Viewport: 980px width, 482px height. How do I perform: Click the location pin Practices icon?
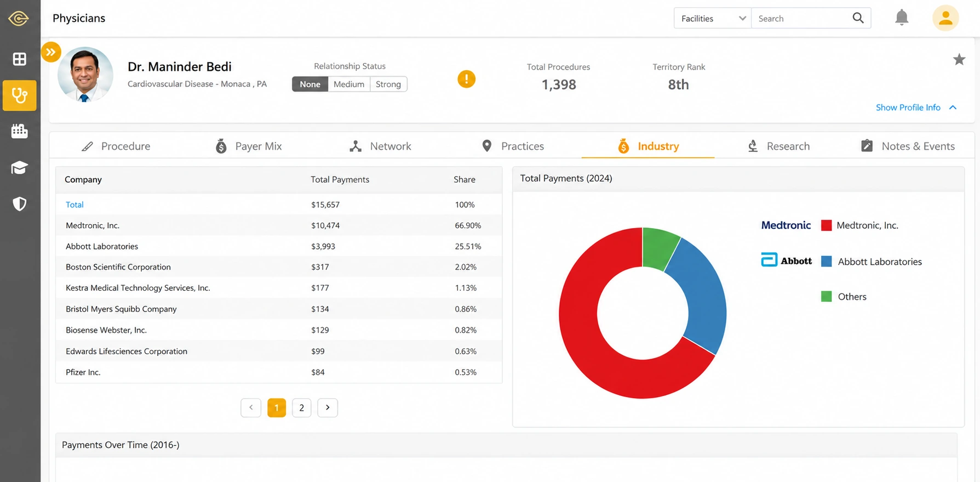(487, 146)
